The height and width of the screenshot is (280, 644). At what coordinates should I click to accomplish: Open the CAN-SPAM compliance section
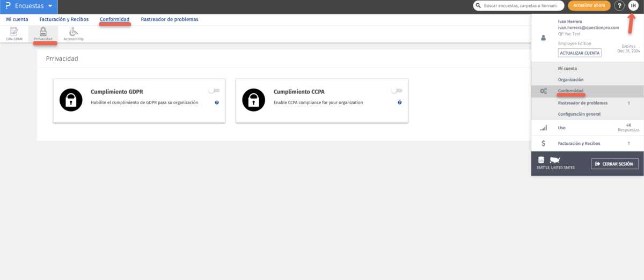(14, 34)
